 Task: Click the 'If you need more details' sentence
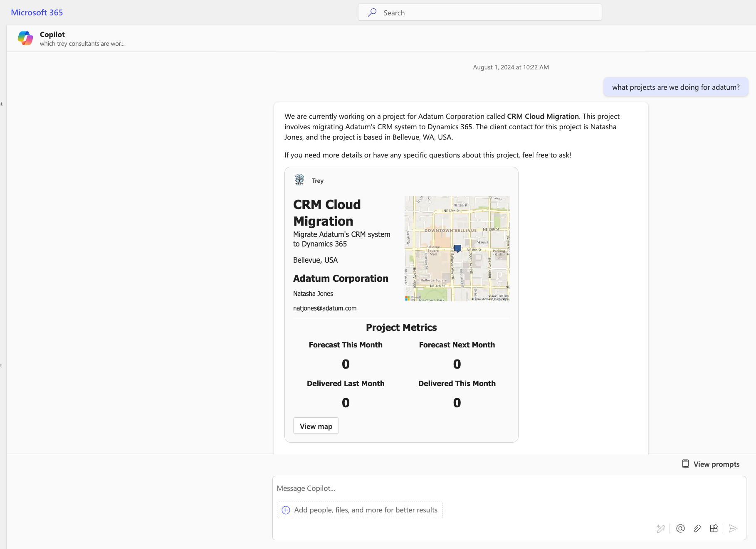coord(428,155)
